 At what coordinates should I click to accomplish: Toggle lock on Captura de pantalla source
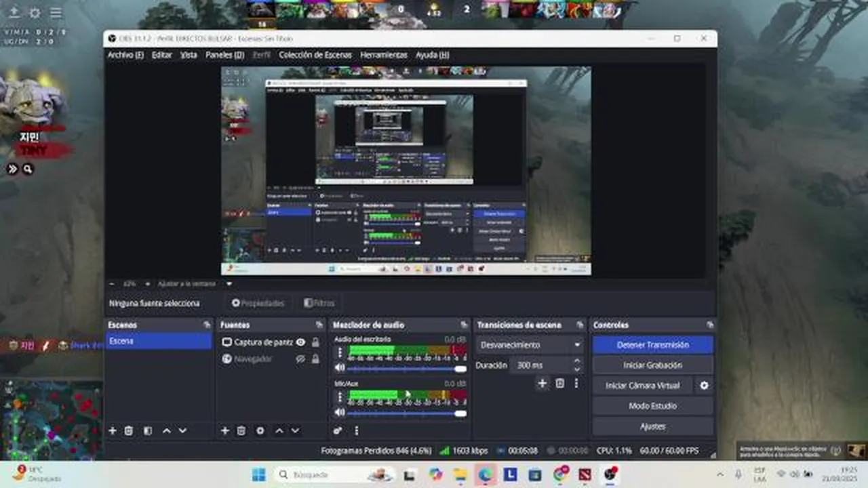click(315, 342)
